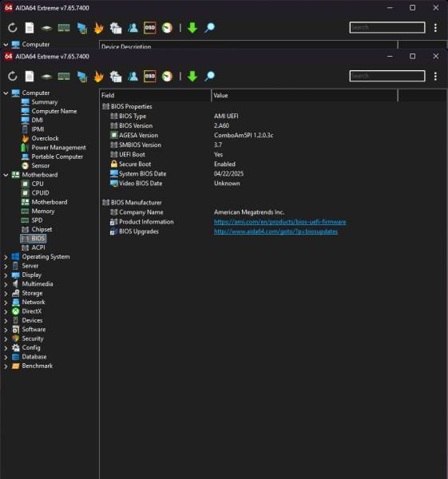
Task: Select the Company Name row
Action: (x=248, y=212)
